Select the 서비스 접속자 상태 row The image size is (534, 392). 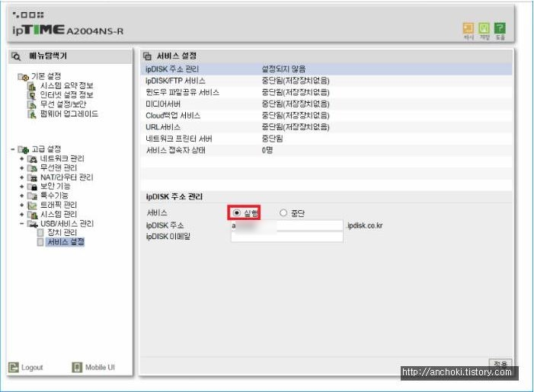pos(326,150)
